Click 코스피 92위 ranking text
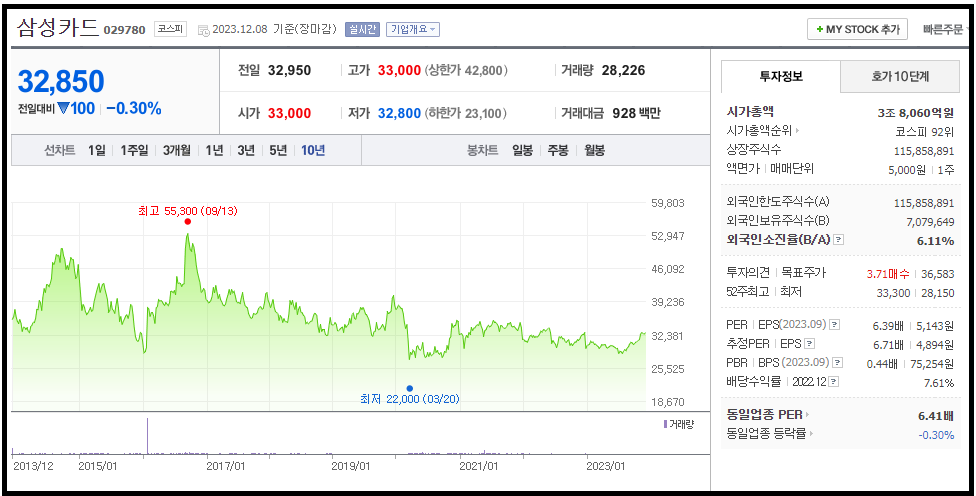 coord(924,132)
